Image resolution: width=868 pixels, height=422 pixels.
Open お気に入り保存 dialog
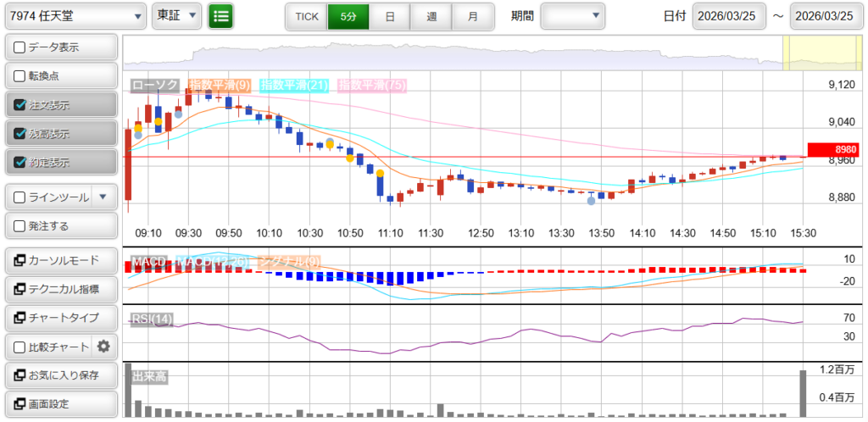(60, 375)
